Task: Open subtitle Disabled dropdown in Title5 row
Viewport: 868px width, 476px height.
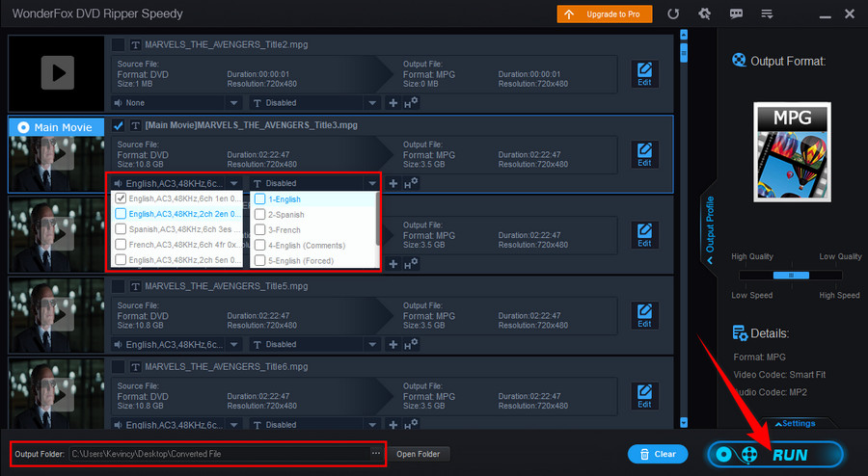Action: pos(372,344)
